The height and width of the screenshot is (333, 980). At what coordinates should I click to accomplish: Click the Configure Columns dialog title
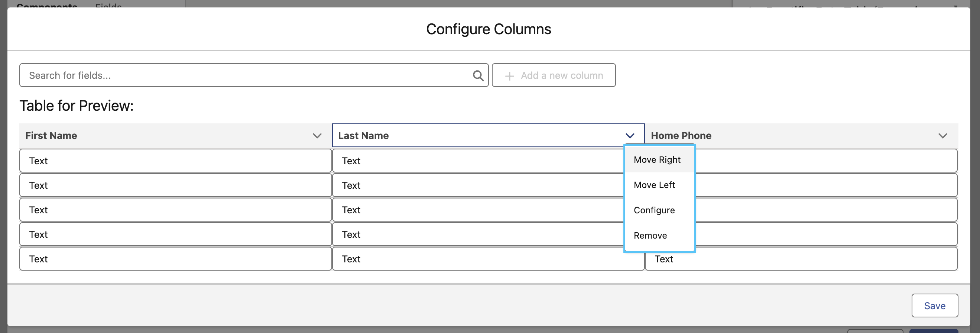point(489,29)
